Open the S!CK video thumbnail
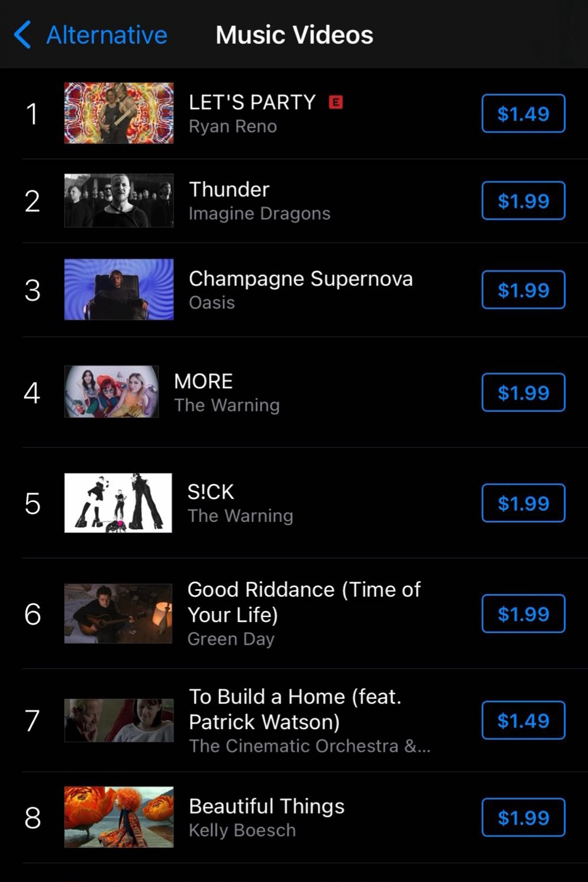This screenshot has height=882, width=588. [x=118, y=503]
